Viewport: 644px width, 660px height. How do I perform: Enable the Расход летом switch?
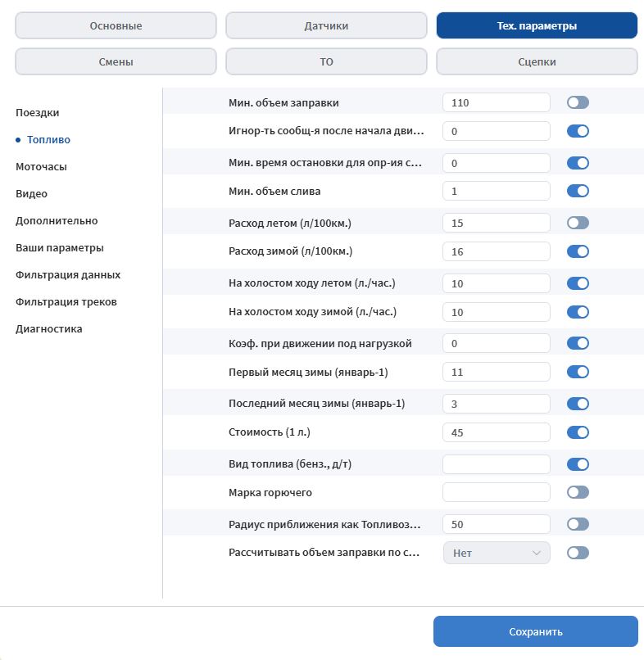[578, 223]
